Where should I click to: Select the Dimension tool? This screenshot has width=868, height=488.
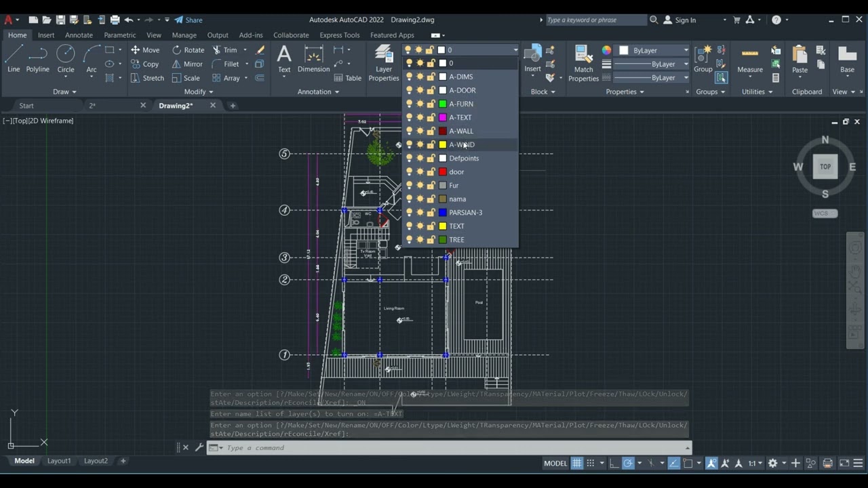[x=313, y=58]
